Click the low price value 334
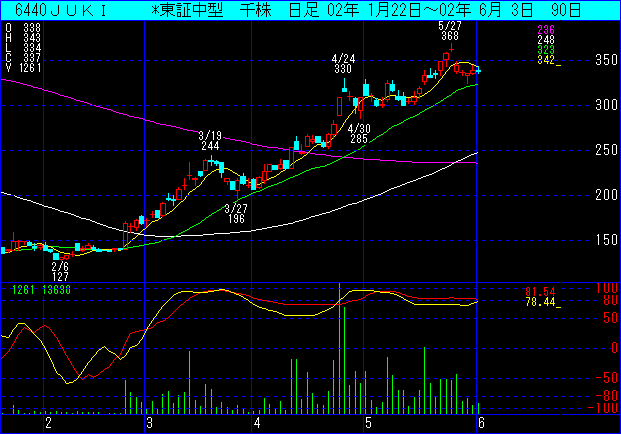This screenshot has height=434, width=621. 32,48
